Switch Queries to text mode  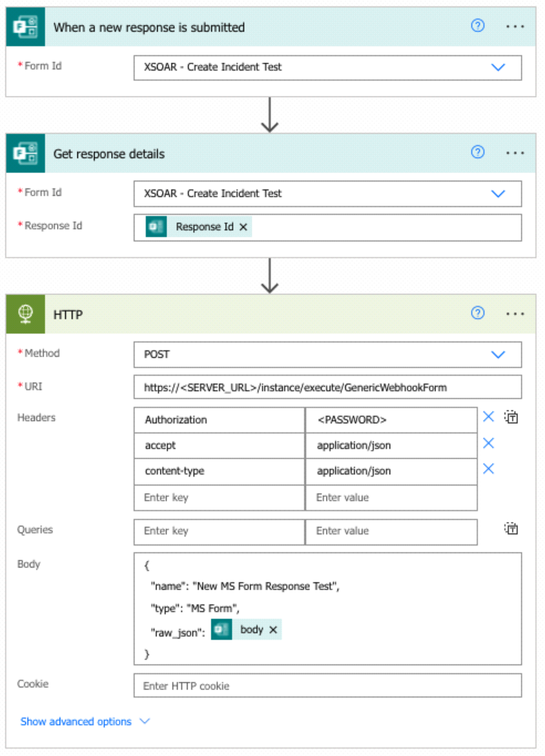pos(511,529)
